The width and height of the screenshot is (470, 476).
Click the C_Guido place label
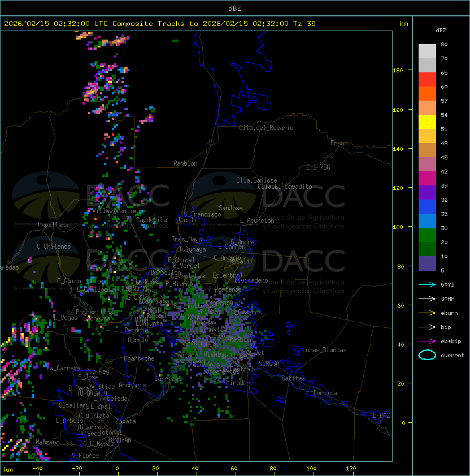[x=69, y=281]
